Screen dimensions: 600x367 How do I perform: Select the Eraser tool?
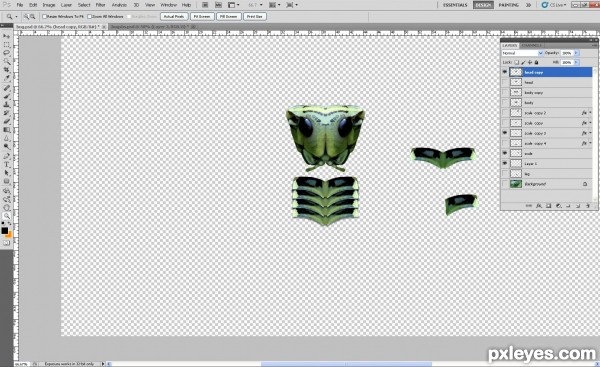(7, 121)
